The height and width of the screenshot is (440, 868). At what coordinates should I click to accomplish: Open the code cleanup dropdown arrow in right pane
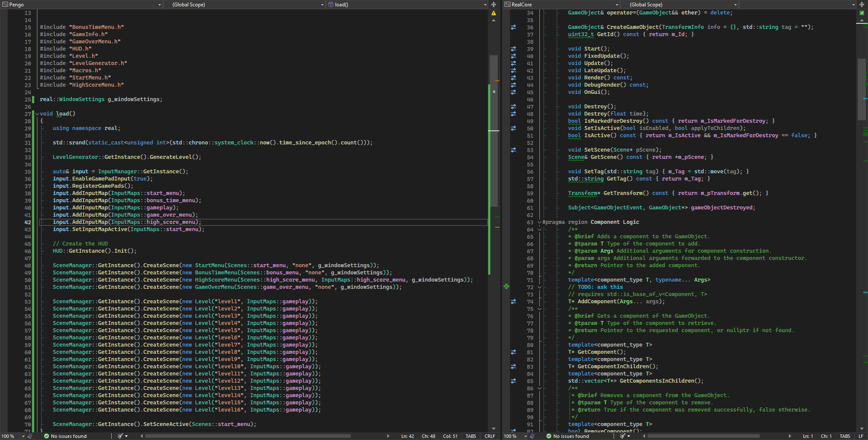628,436
